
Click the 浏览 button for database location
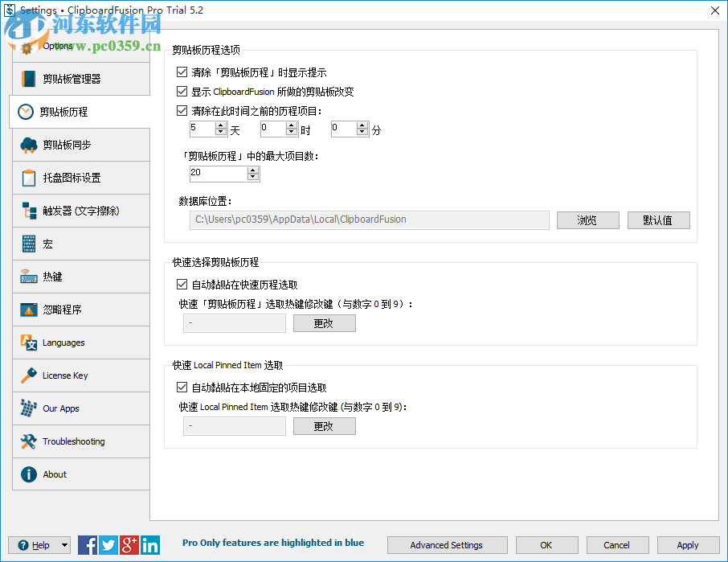[x=587, y=219]
